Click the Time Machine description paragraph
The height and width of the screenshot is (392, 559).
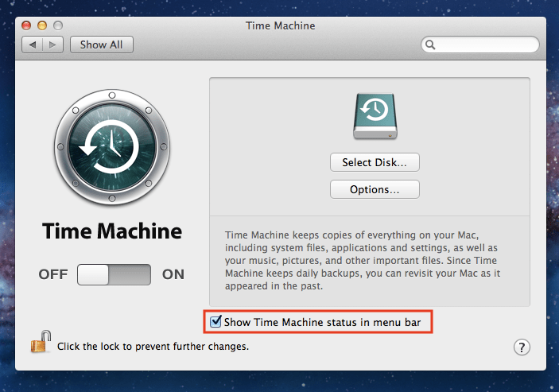363,261
